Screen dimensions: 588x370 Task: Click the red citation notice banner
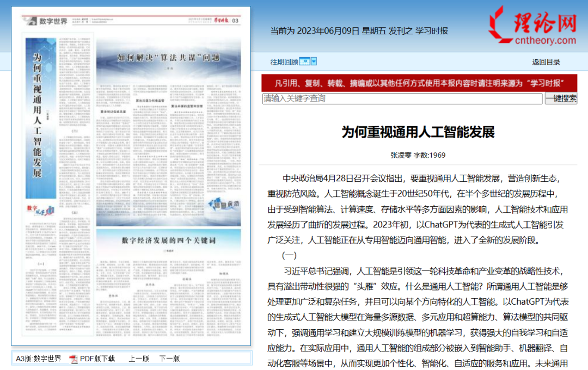coord(419,83)
